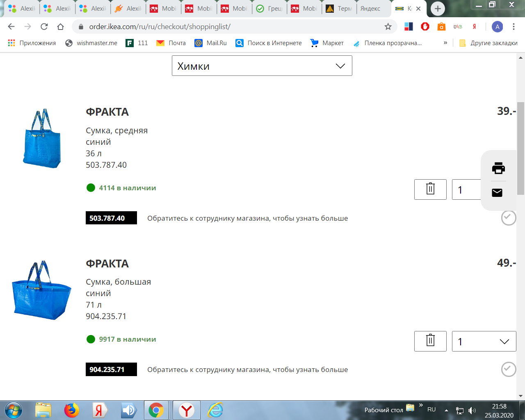Show hidden bookmarks with the chevron

[x=445, y=43]
